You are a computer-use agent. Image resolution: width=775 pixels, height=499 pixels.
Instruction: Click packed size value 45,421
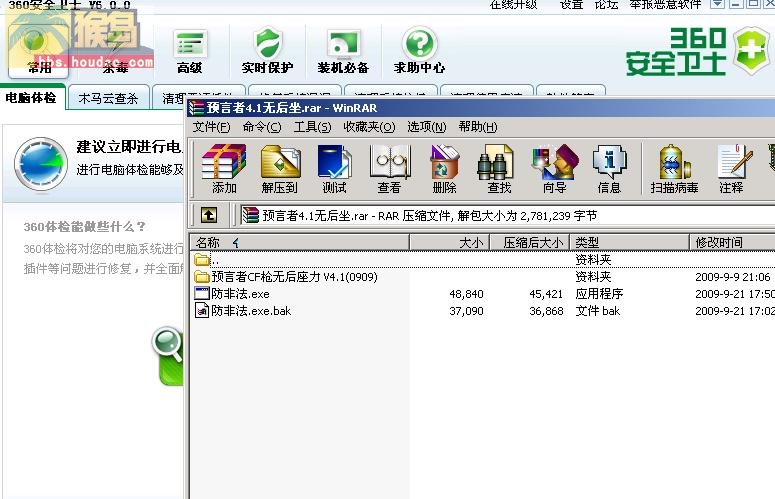[x=546, y=294]
